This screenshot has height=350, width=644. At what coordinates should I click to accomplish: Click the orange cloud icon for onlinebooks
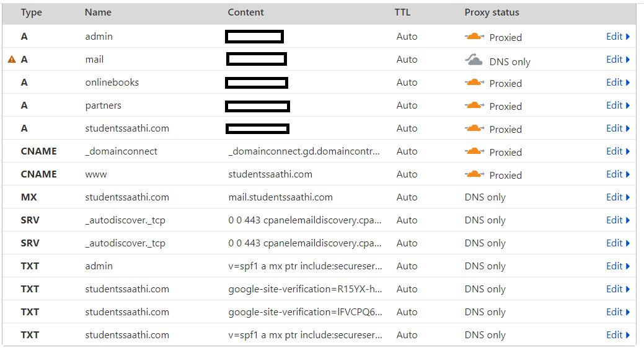click(x=474, y=83)
